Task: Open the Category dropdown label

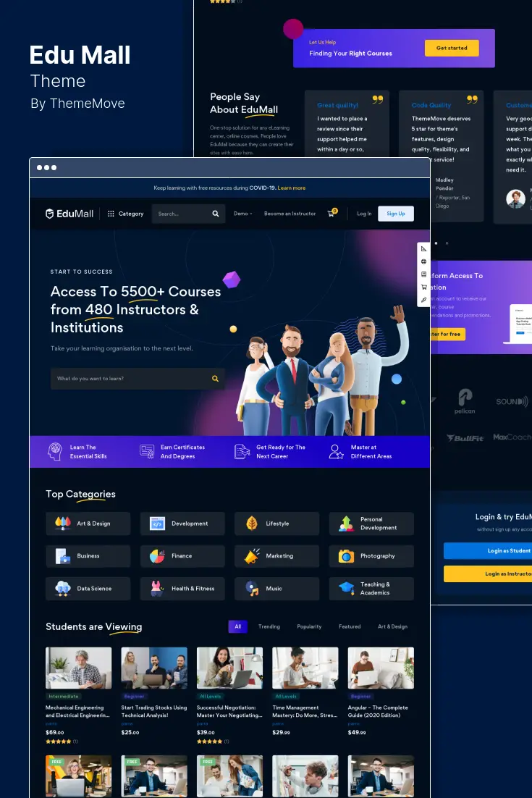Action: click(131, 214)
